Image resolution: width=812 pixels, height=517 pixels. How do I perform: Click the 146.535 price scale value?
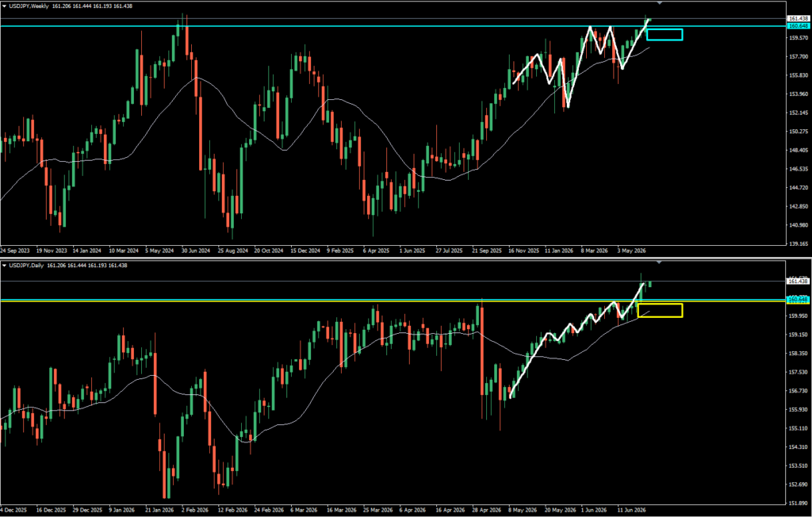click(x=798, y=168)
